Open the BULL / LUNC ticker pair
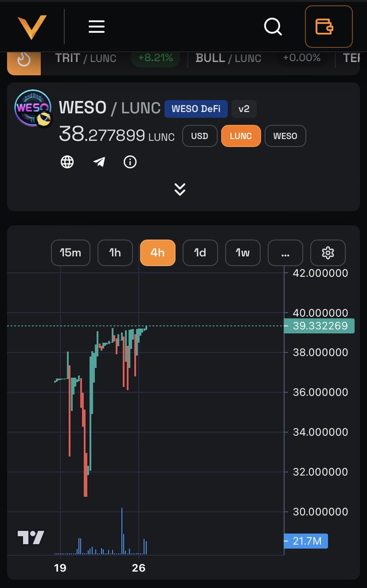367x588 pixels. 228,58
